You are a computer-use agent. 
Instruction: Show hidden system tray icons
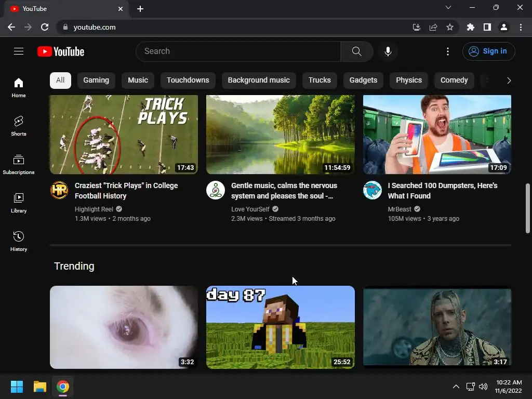[456, 387]
